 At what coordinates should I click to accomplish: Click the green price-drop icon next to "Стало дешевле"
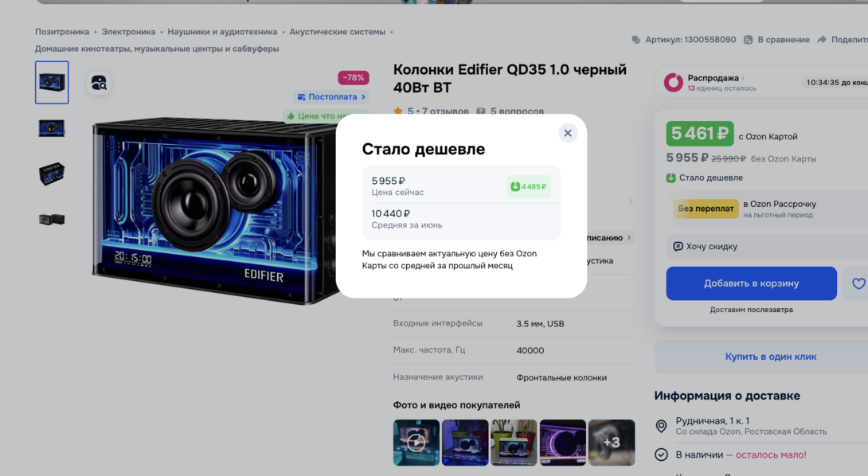click(671, 178)
